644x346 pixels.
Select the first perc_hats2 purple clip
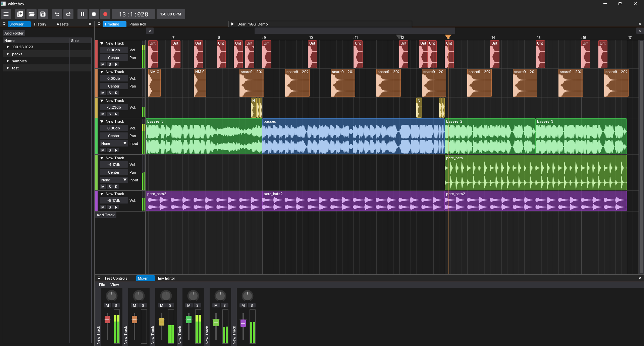click(x=204, y=201)
